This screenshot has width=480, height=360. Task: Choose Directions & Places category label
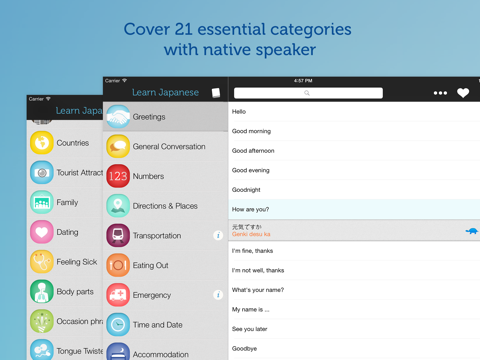[x=165, y=206]
